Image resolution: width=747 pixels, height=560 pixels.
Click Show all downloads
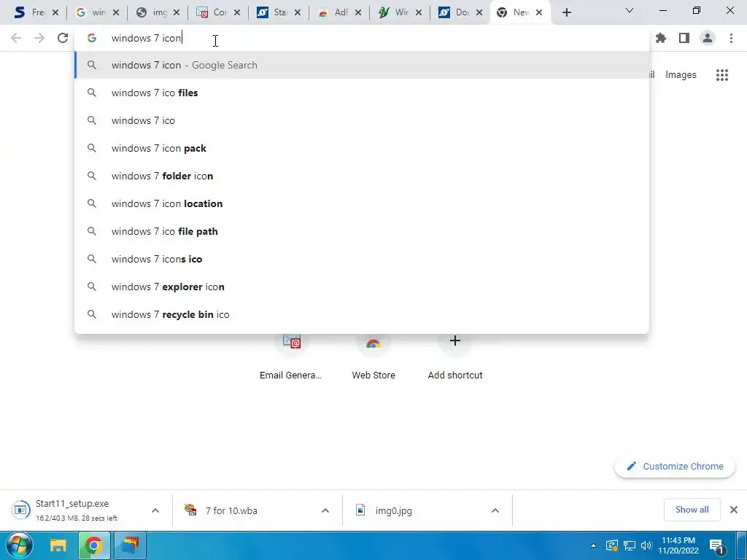[692, 510]
